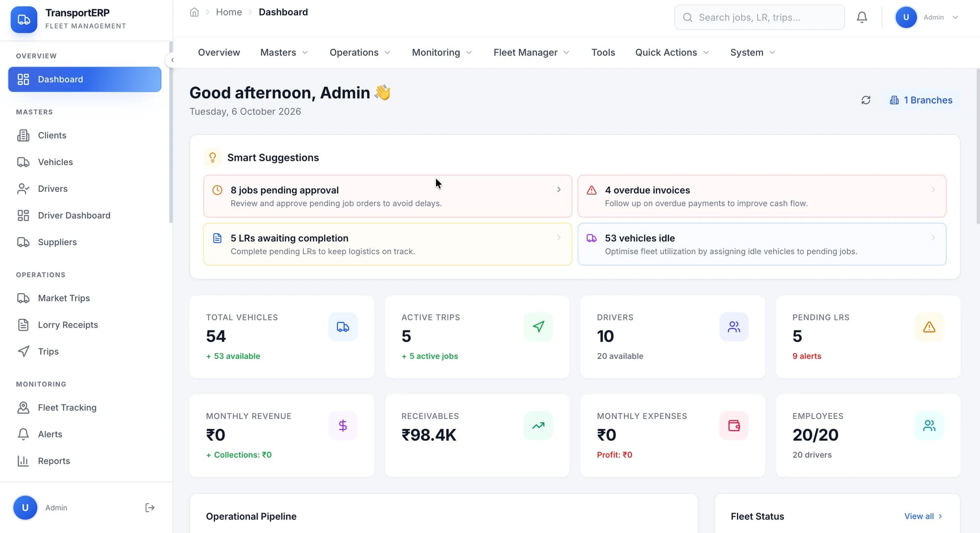Click the page vertical scrollbar
This screenshot has width=980, height=533.
pos(978,147)
